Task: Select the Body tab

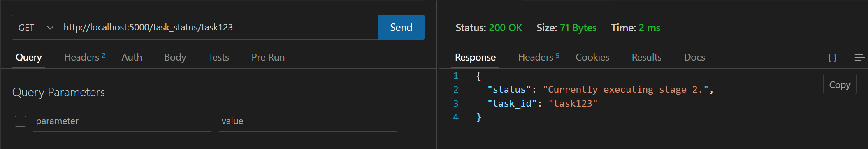Action: pyautogui.click(x=175, y=57)
